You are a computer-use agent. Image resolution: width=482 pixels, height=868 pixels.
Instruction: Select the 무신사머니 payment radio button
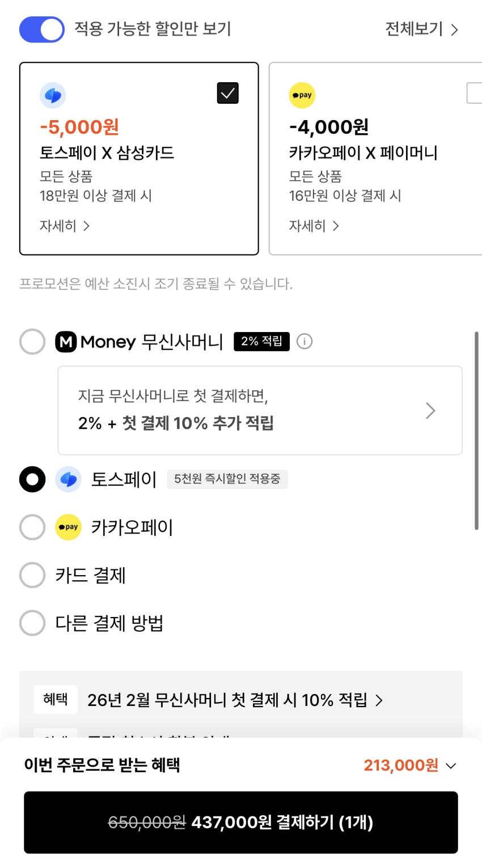coord(32,342)
